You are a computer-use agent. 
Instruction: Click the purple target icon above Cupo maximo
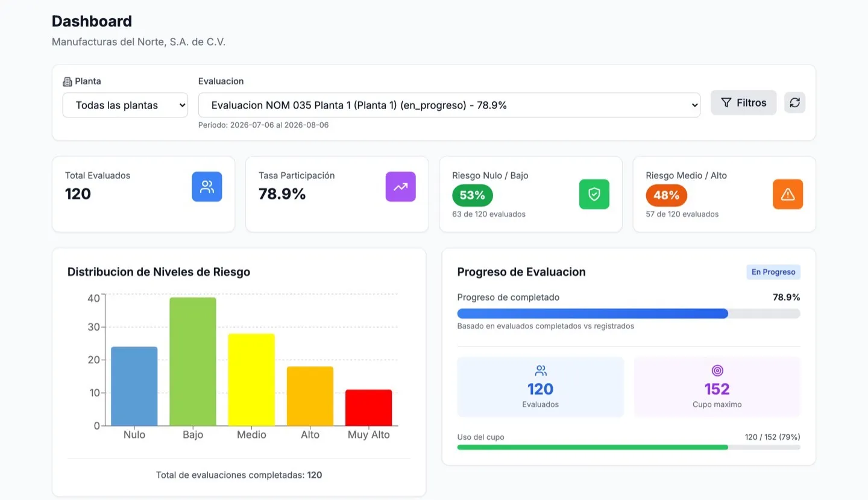click(717, 370)
